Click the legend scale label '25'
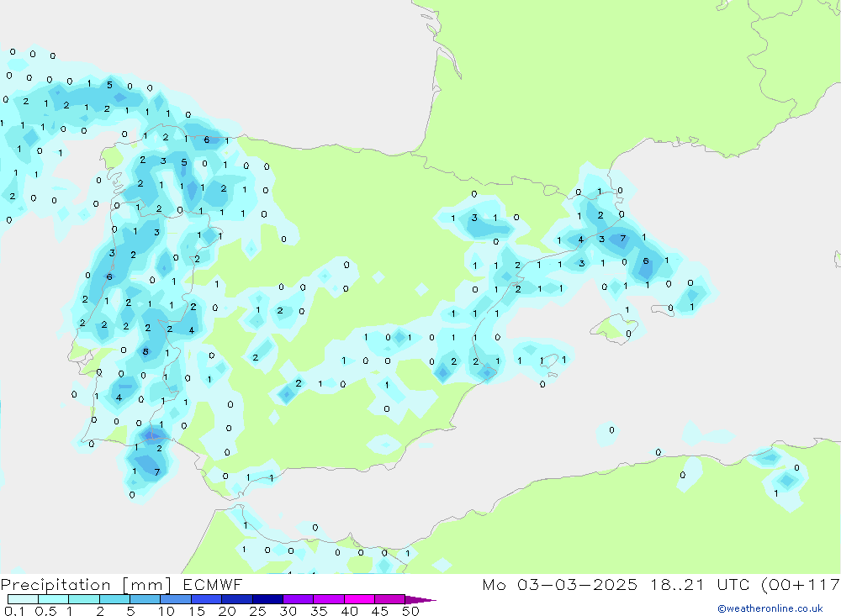 [258, 611]
